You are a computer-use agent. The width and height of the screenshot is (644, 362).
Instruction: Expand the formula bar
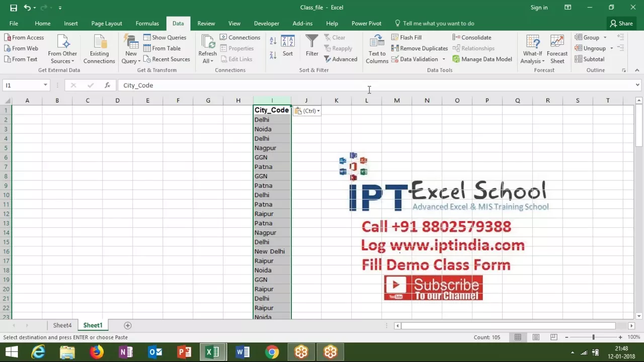click(x=637, y=85)
